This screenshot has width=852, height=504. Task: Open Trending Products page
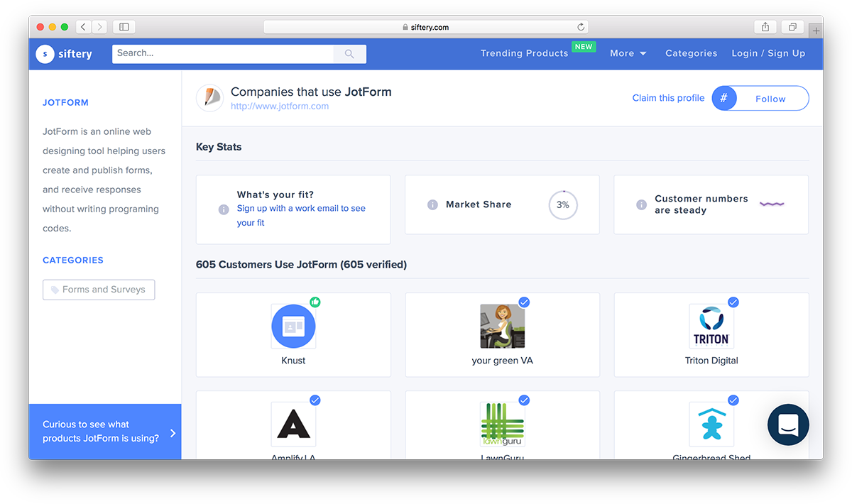(x=524, y=53)
